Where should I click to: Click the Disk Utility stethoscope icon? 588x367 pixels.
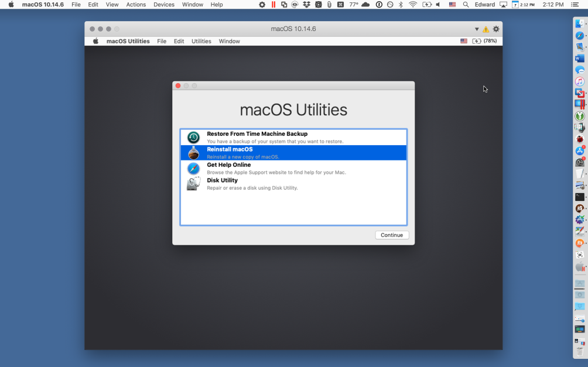point(193,184)
